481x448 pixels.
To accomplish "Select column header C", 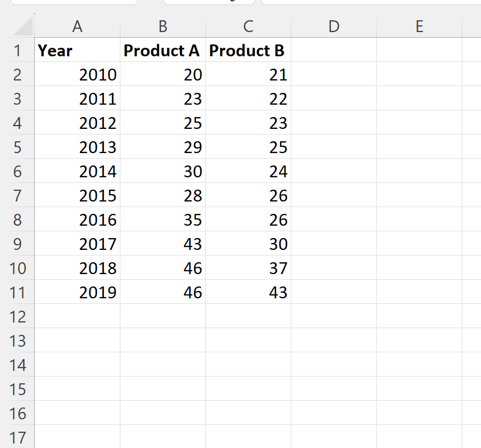I will click(x=248, y=26).
